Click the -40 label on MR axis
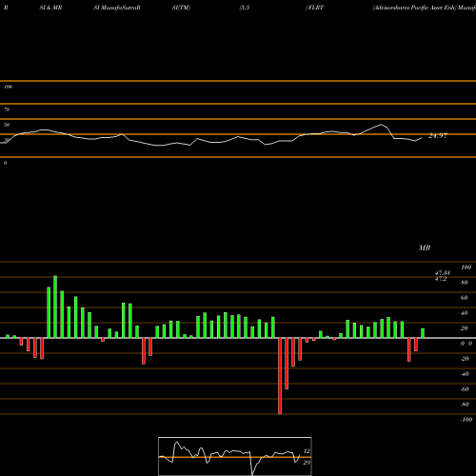Viewport: 476px width, 476px height. coord(465,374)
